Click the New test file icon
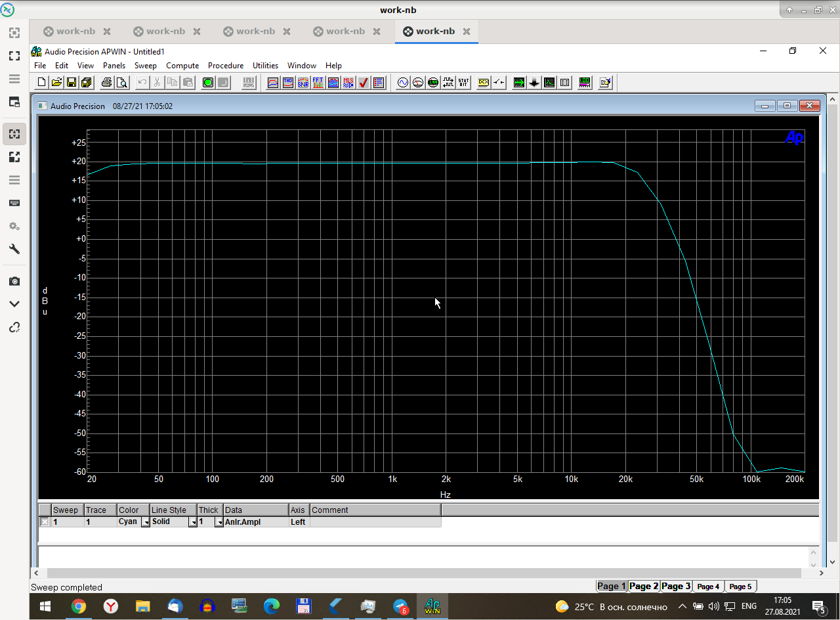Screen dimensions: 840x620 coord(42,82)
